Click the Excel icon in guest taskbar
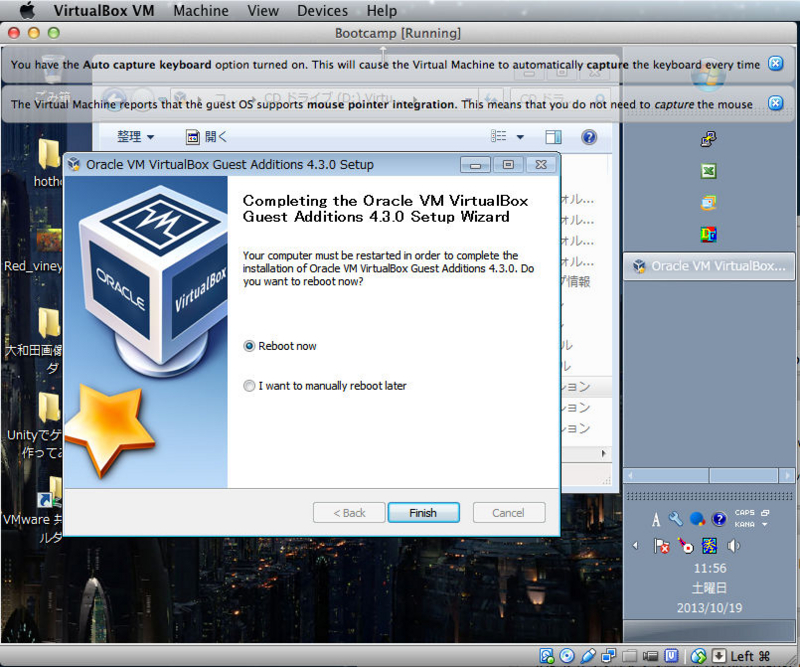Viewport: 800px width, 667px height. click(708, 170)
